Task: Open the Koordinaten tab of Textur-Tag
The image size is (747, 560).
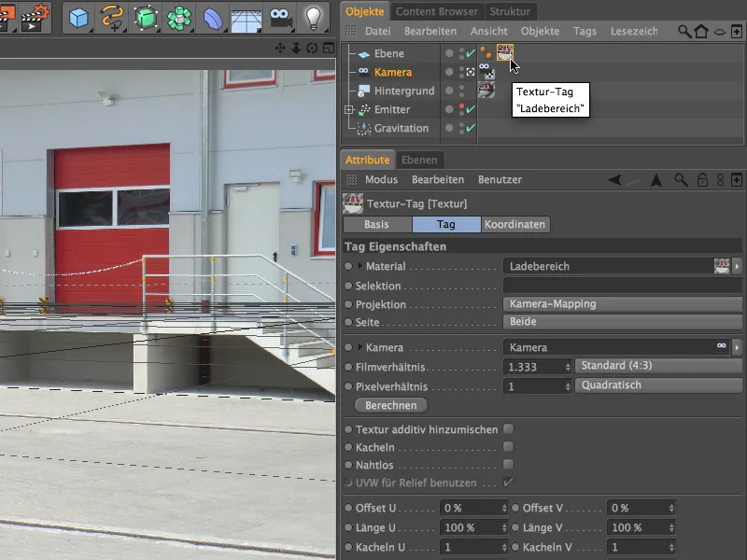Action: (515, 224)
